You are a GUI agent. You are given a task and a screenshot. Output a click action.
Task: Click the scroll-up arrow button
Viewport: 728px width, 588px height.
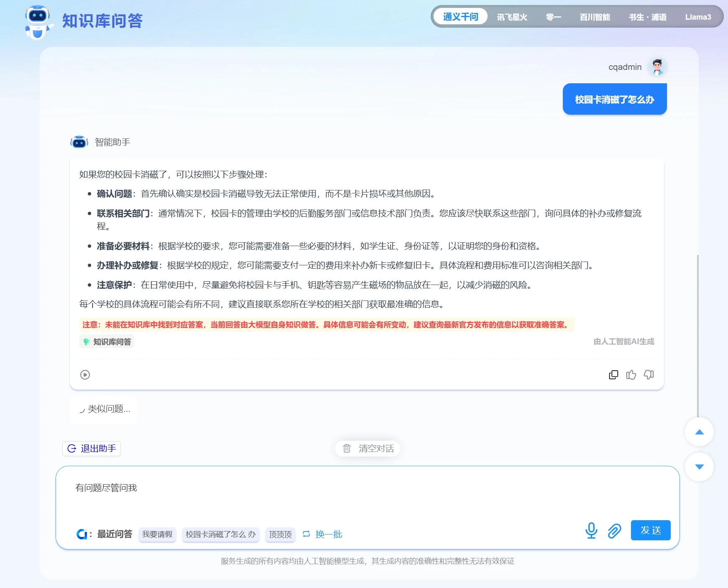click(699, 431)
